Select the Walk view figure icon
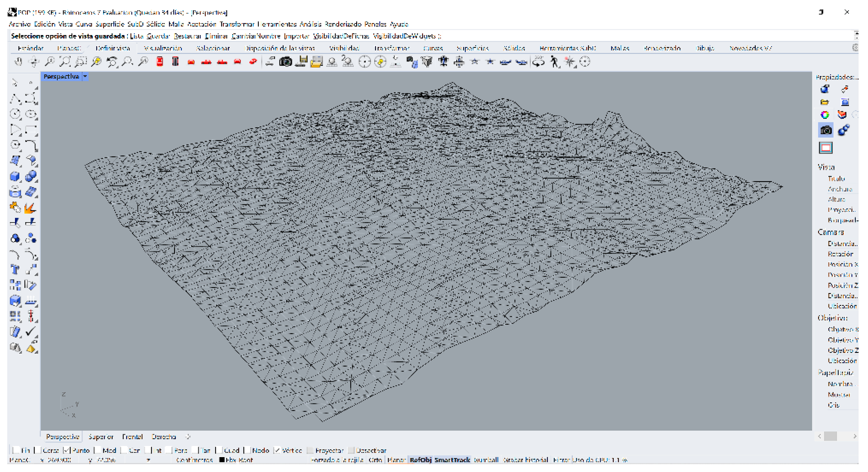The width and height of the screenshot is (868, 472). pyautogui.click(x=554, y=62)
